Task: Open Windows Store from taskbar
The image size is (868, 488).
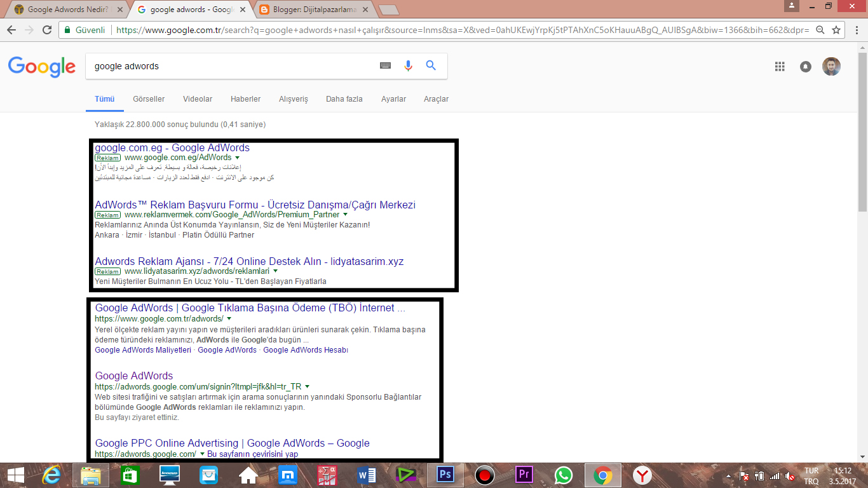Action: [x=130, y=475]
